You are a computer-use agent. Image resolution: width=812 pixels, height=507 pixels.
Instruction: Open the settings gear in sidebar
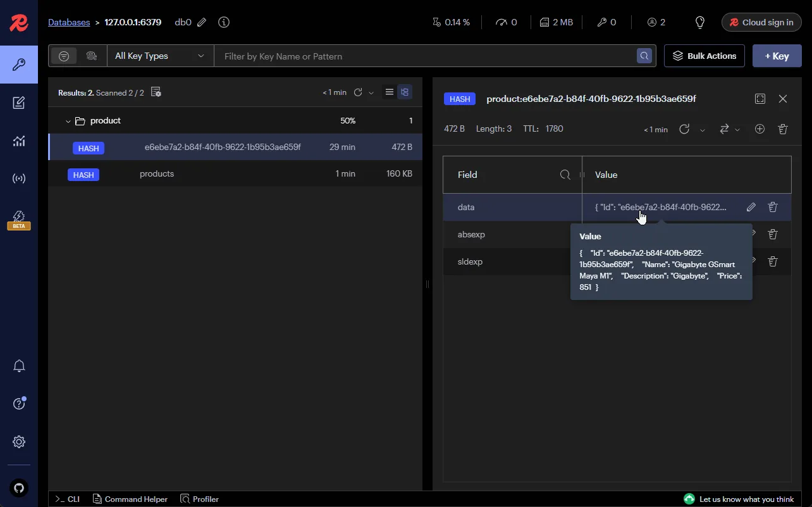click(19, 442)
